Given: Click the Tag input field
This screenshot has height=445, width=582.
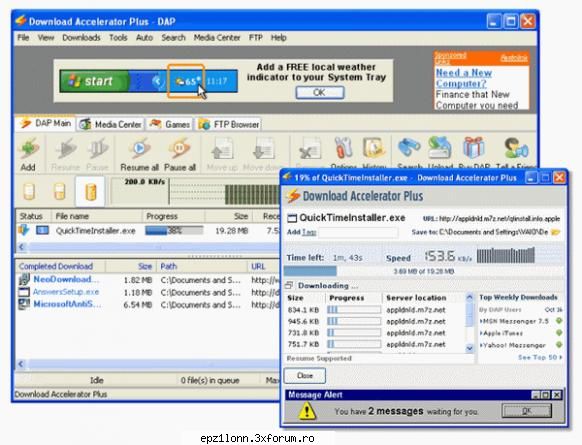Looking at the screenshot, I should click(358, 232).
